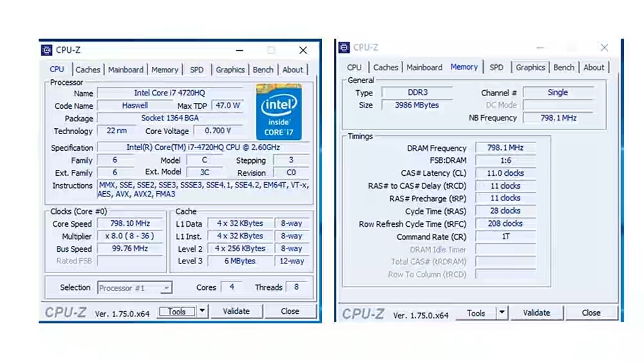The image size is (644, 362).
Task: Open SPD tab in right window
Action: coord(496,68)
